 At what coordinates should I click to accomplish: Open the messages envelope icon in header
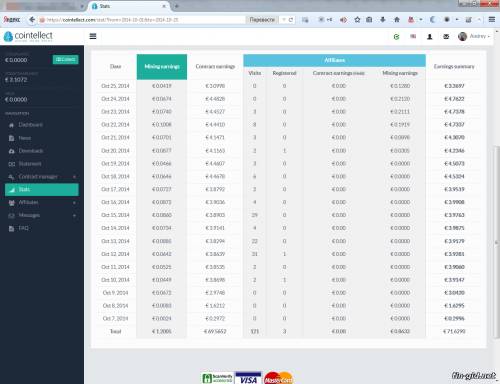tap(446, 37)
